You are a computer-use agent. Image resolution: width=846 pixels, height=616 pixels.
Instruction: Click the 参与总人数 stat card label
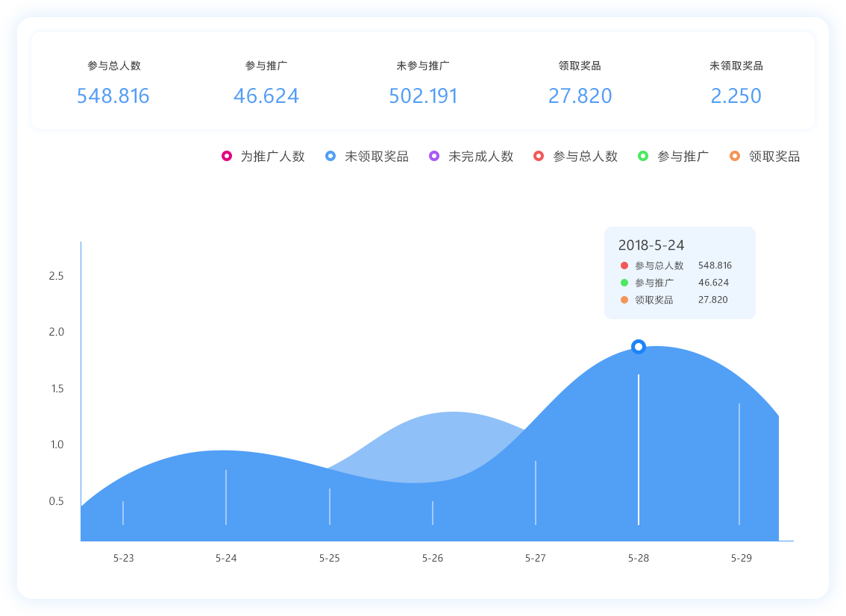[x=114, y=66]
